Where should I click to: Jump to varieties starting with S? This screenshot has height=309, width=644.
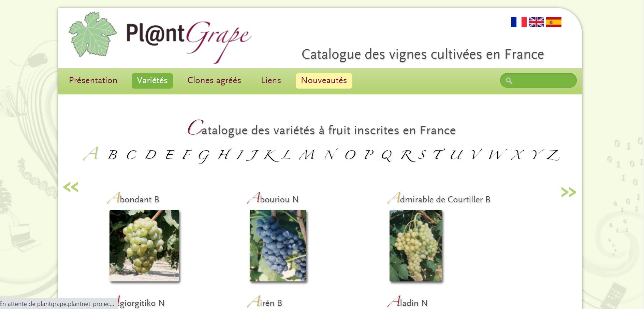[422, 155]
